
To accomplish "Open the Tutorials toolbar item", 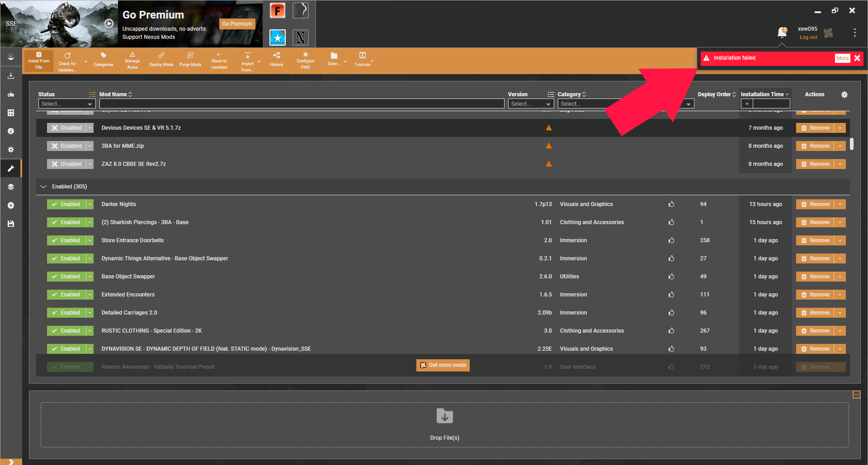I will point(363,60).
